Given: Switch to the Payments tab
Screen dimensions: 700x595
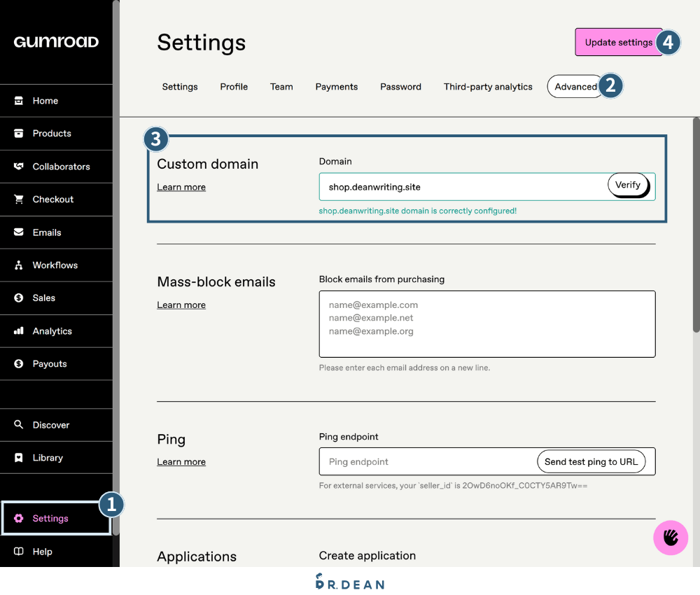Looking at the screenshot, I should click(x=336, y=87).
